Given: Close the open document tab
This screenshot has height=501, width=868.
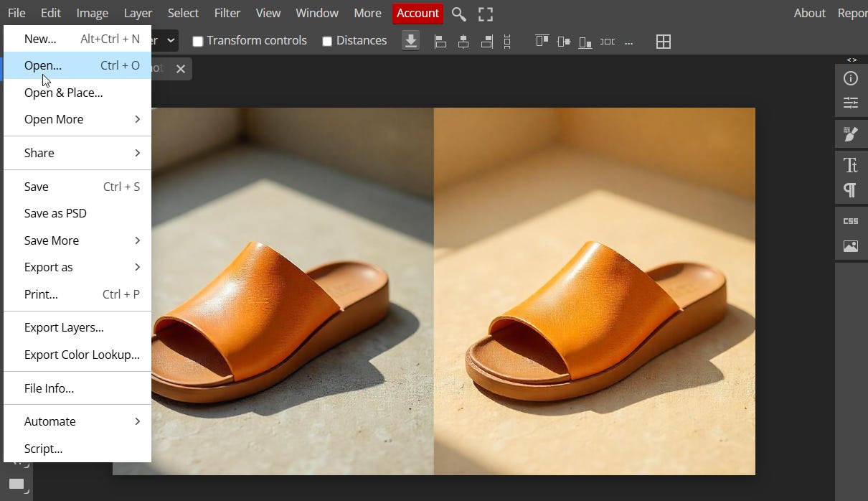Looking at the screenshot, I should pos(180,69).
